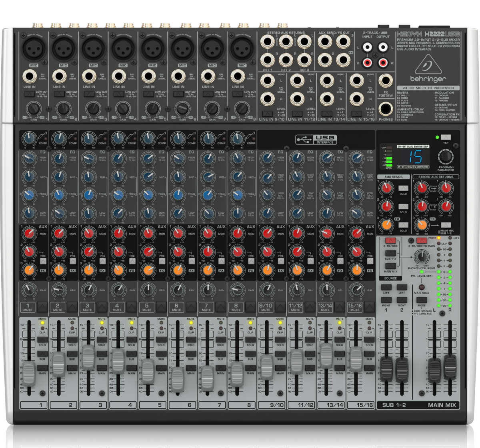This screenshot has height=448, width=480.
Task: Click the Aux Sends master 1 knob
Action: click(x=386, y=188)
